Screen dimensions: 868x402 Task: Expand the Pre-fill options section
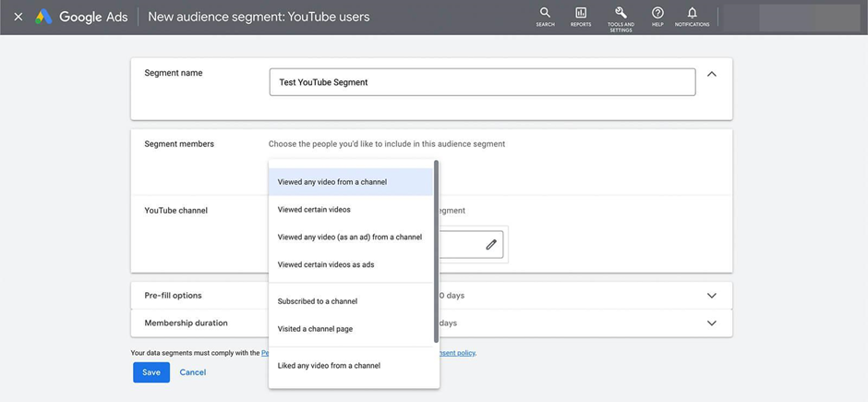point(712,296)
